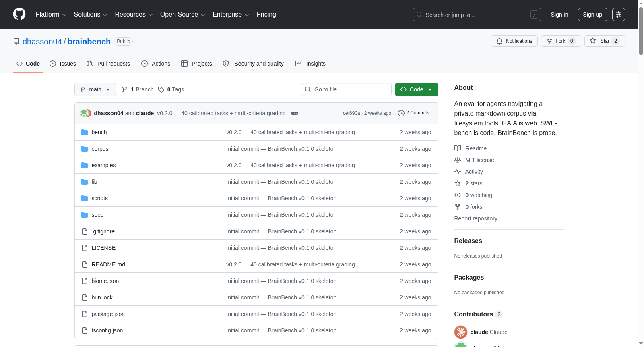The width and height of the screenshot is (644, 347).
Task: Open the ellipsis commit message expander
Action: point(295,113)
